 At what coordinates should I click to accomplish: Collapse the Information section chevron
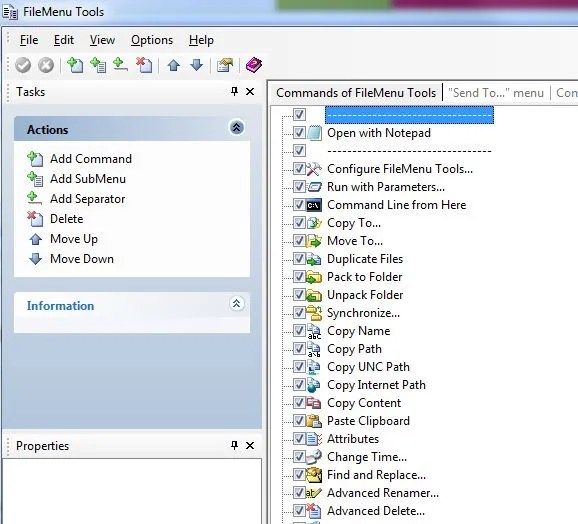[x=237, y=304]
